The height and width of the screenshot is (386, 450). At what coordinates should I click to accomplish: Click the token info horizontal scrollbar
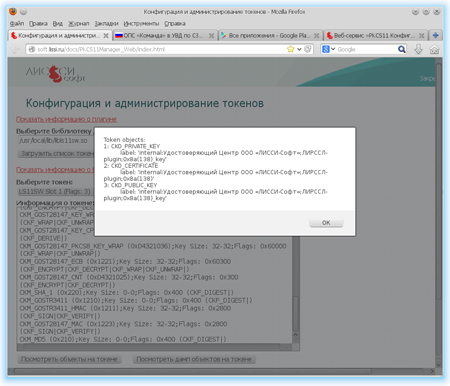pyautogui.click(x=150, y=347)
